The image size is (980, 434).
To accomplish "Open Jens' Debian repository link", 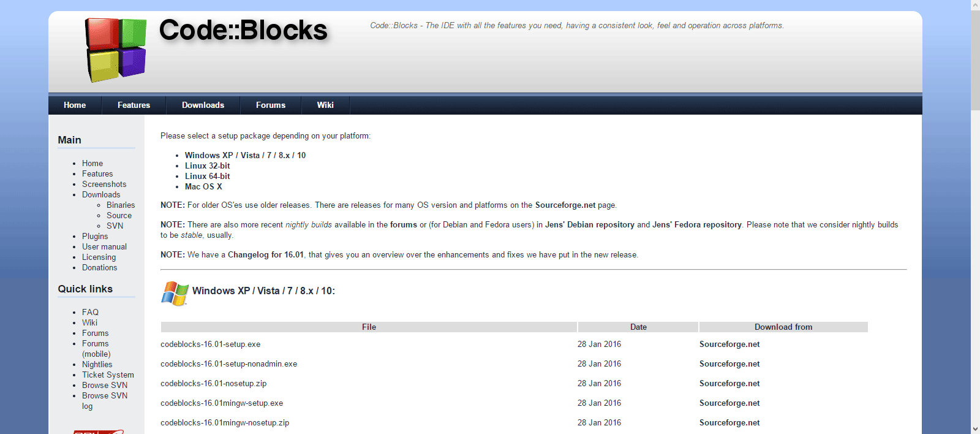I will click(590, 224).
